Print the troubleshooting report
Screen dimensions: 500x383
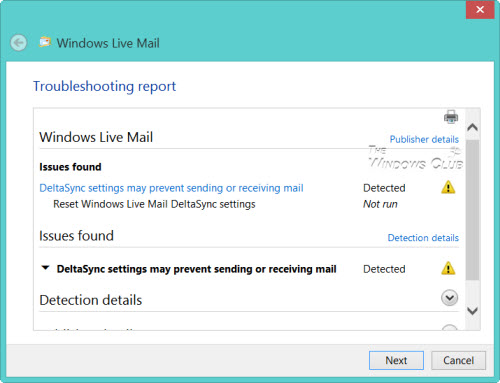point(451,117)
